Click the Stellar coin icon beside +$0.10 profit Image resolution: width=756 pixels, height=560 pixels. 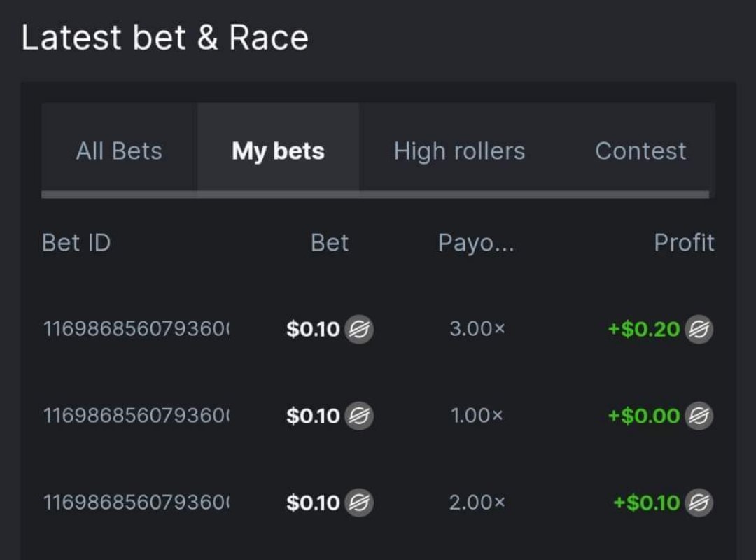(x=699, y=503)
